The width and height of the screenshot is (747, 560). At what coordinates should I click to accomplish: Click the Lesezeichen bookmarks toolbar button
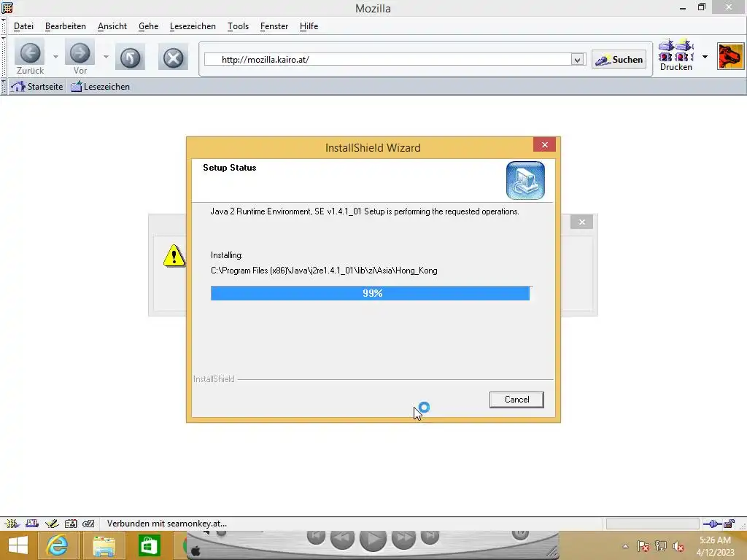[101, 87]
